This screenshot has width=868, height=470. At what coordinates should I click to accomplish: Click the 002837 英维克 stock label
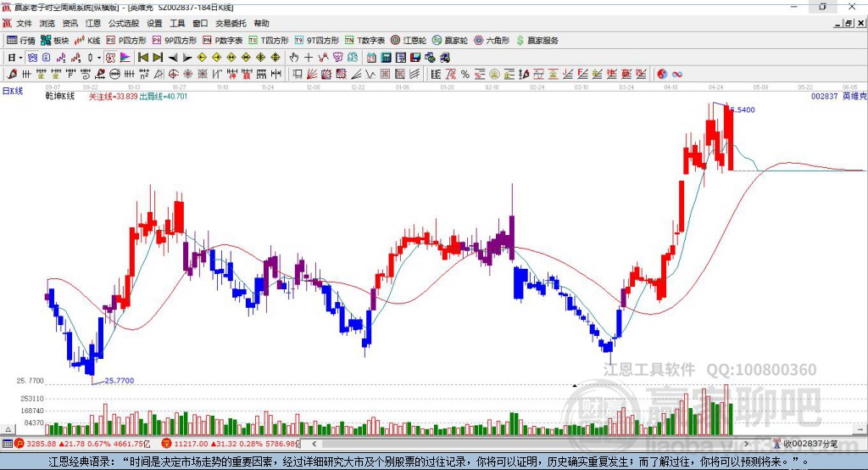point(838,97)
